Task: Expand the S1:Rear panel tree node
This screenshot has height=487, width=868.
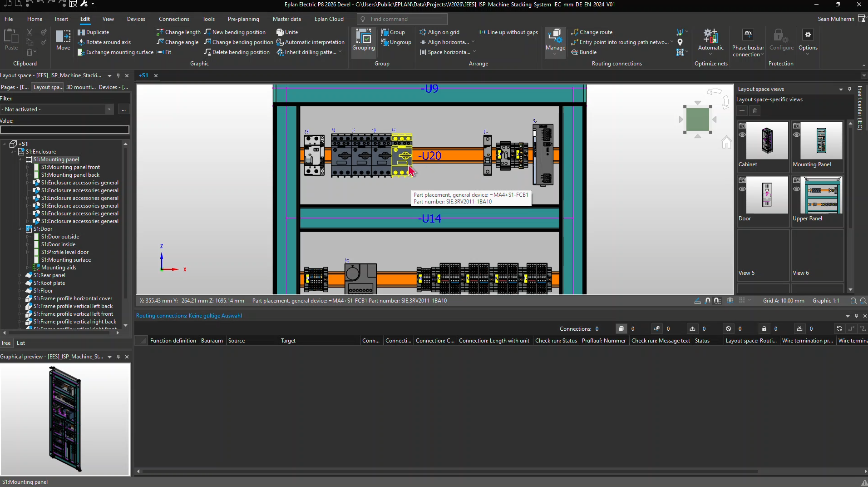Action: (20, 275)
